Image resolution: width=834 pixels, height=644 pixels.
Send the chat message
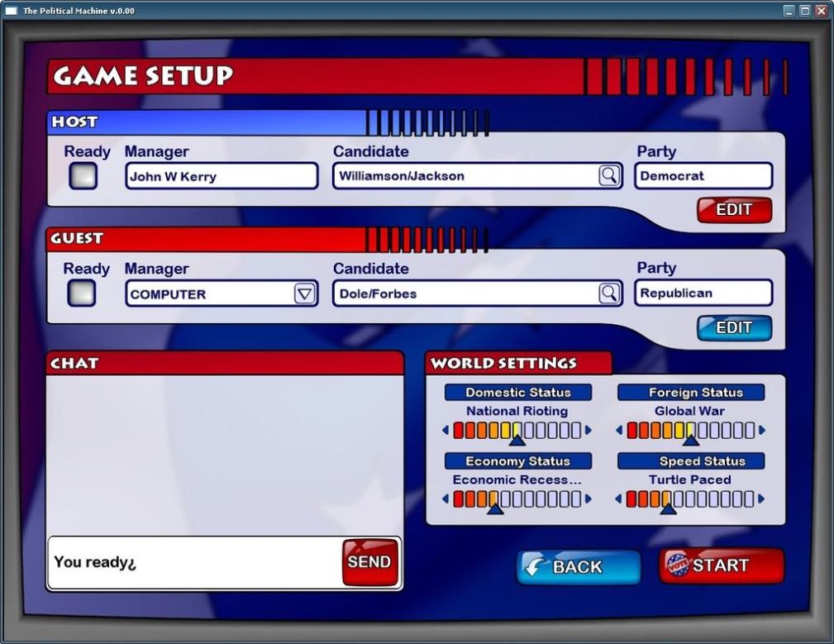click(369, 562)
